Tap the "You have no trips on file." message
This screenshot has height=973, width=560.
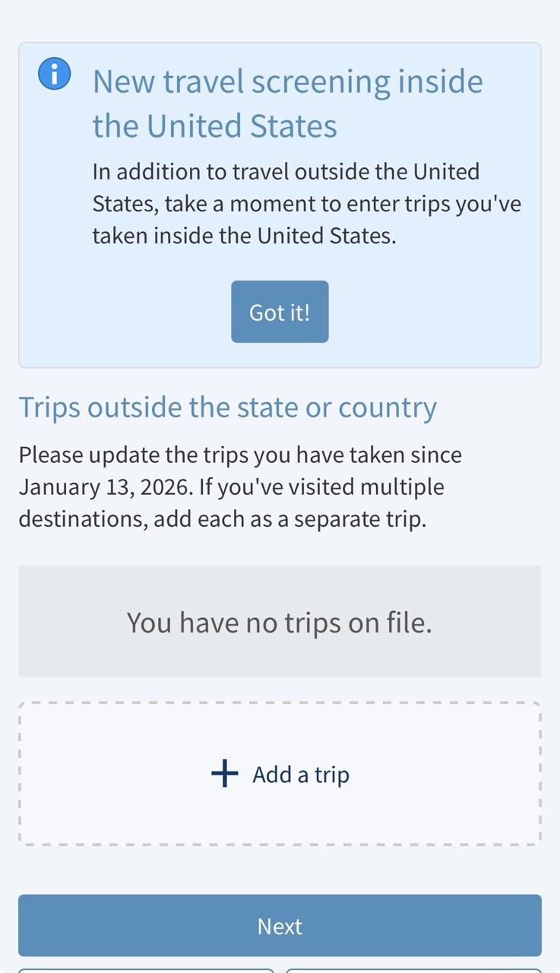tap(279, 623)
